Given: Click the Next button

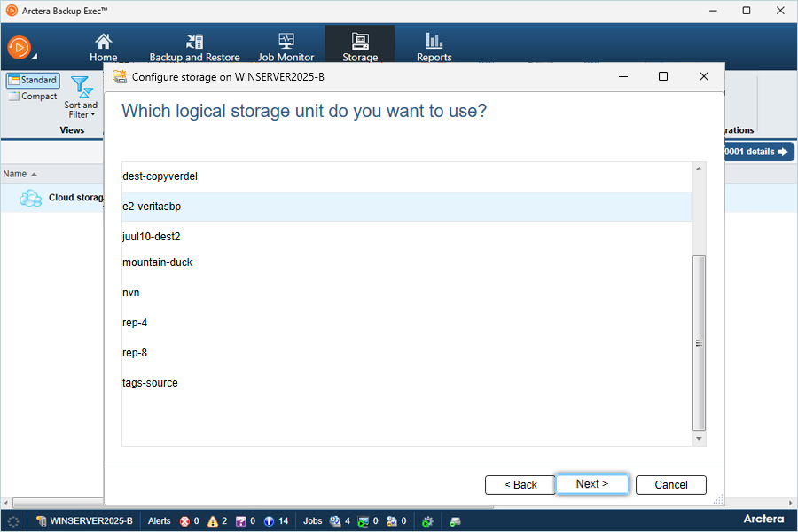Looking at the screenshot, I should click(592, 484).
